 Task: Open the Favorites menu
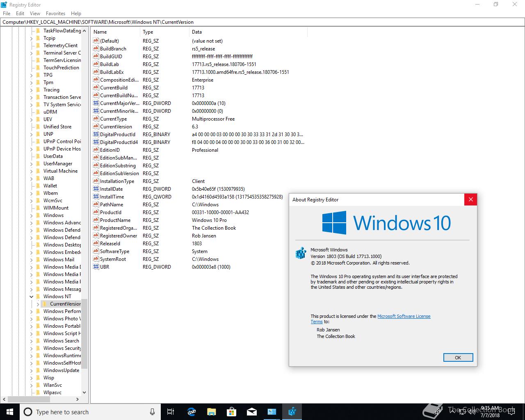(55, 14)
